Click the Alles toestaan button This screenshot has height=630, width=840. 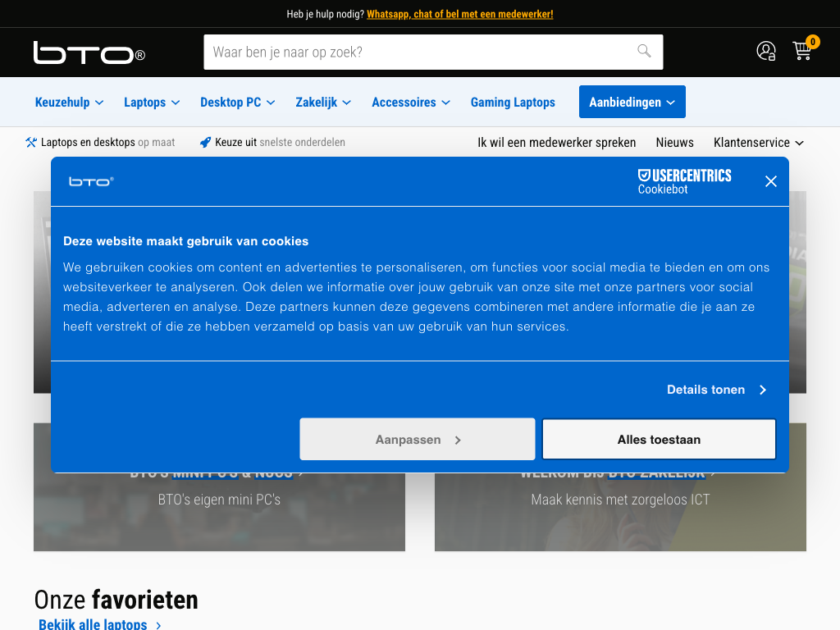[x=659, y=440]
